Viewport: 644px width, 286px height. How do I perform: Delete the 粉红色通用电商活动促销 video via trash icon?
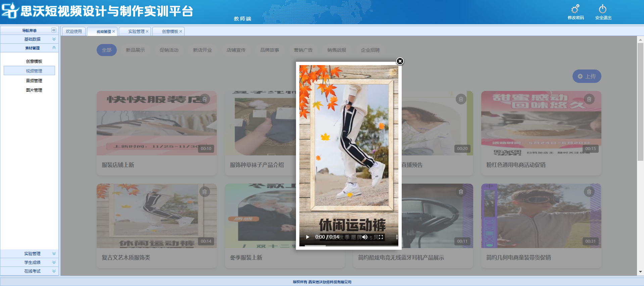coord(589,99)
